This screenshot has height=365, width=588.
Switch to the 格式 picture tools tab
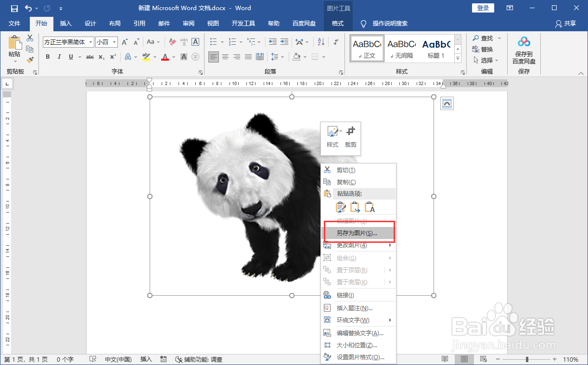pyautogui.click(x=338, y=24)
